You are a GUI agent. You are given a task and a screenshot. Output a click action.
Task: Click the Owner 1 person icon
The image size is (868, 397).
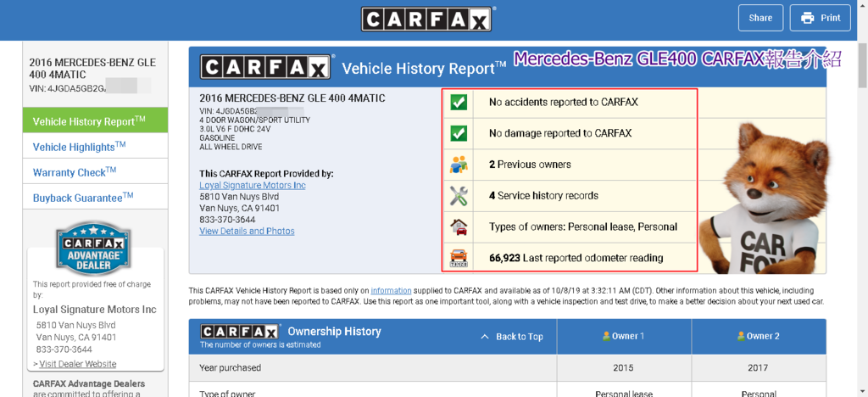(x=606, y=336)
